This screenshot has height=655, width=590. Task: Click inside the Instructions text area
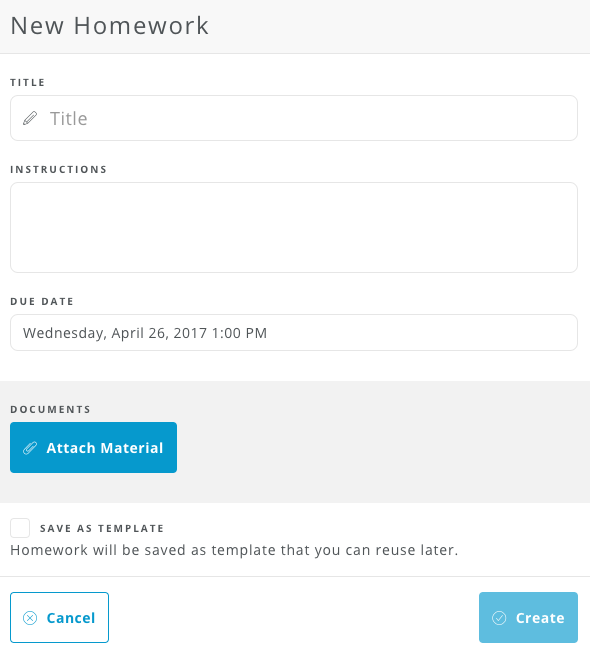coord(294,227)
